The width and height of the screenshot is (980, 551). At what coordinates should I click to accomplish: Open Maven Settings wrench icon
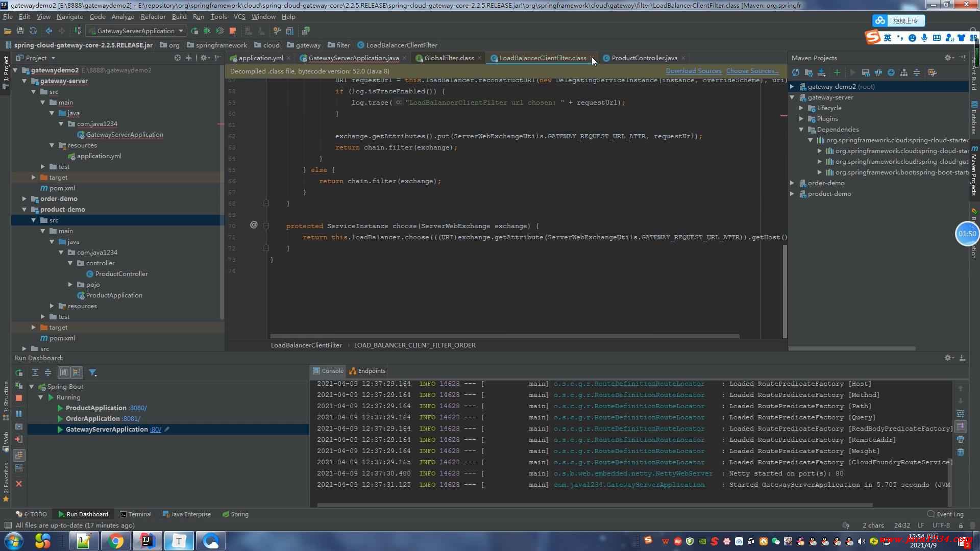click(933, 72)
